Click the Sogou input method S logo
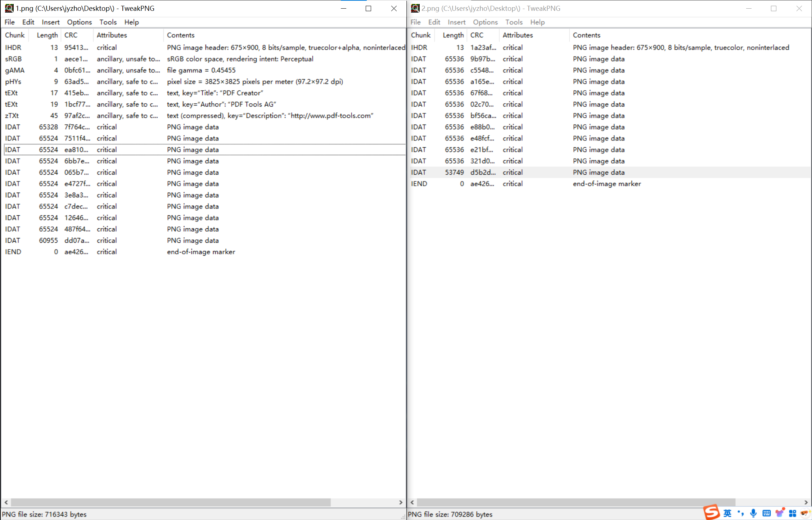This screenshot has height=520, width=812. coord(711,512)
